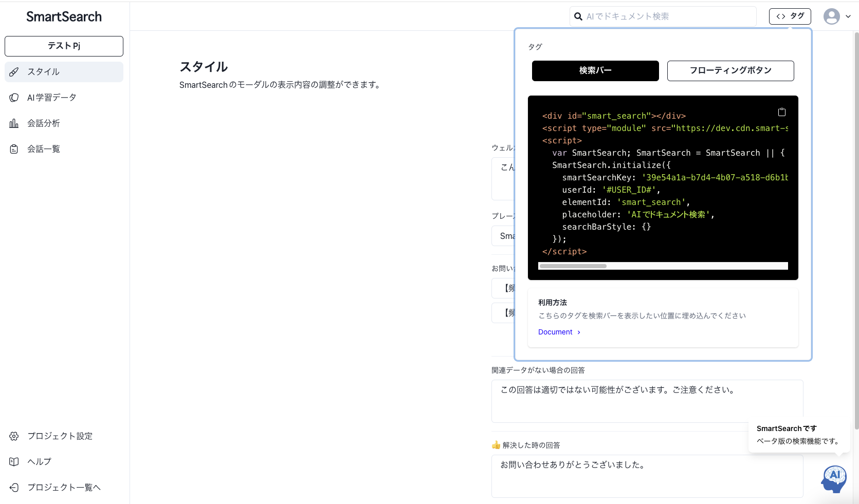859x504 pixels.
Task: Select the スタイル brush icon in sidebar
Action: 14,72
